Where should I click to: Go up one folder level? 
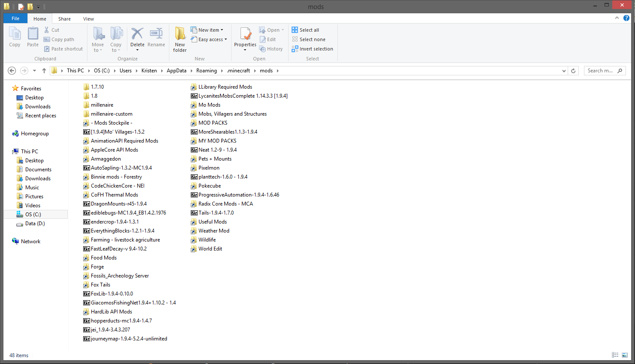coord(44,71)
